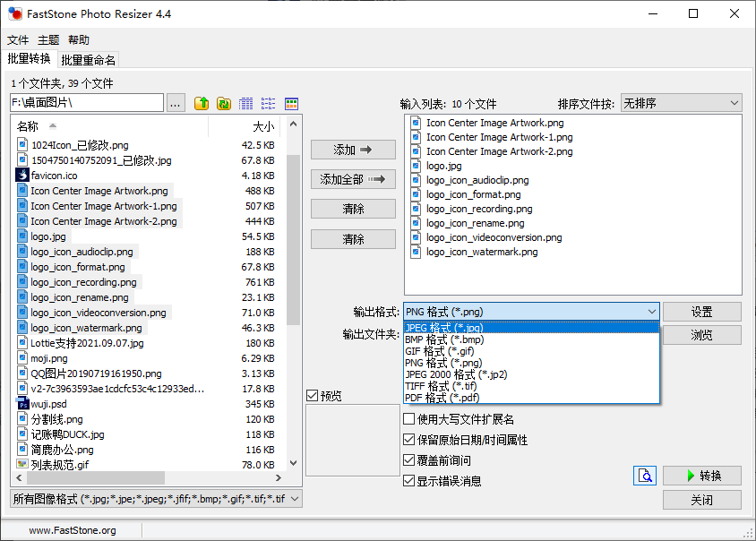Click the folder path input field
This screenshot has height=541, width=756.
coord(86,104)
